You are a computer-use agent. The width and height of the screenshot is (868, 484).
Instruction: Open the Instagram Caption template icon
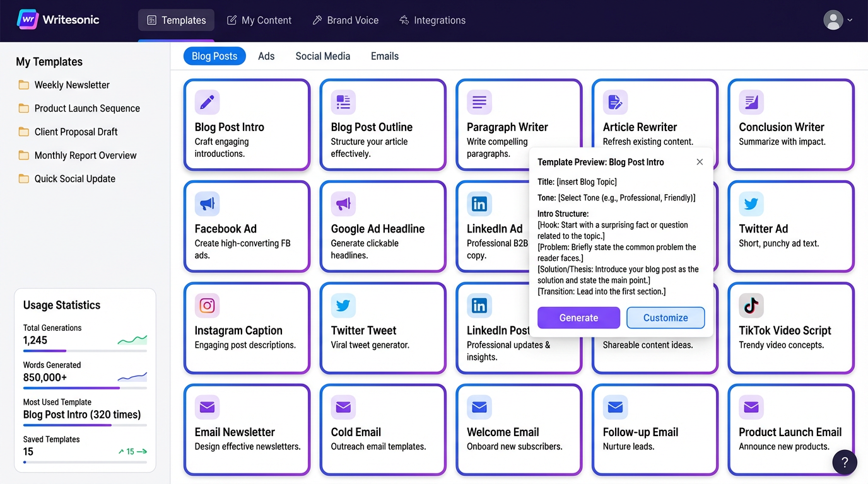(x=207, y=305)
